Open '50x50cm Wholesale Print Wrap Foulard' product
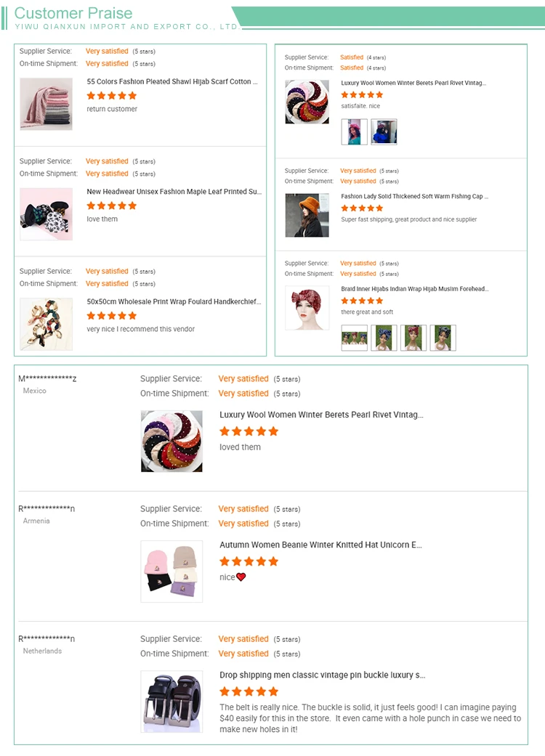This screenshot has width=545, height=756. (x=174, y=301)
